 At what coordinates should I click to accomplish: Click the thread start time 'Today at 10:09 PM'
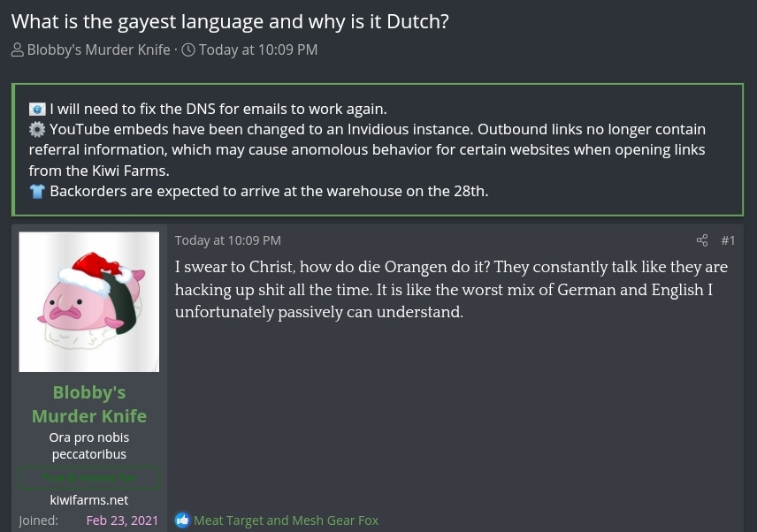257,50
